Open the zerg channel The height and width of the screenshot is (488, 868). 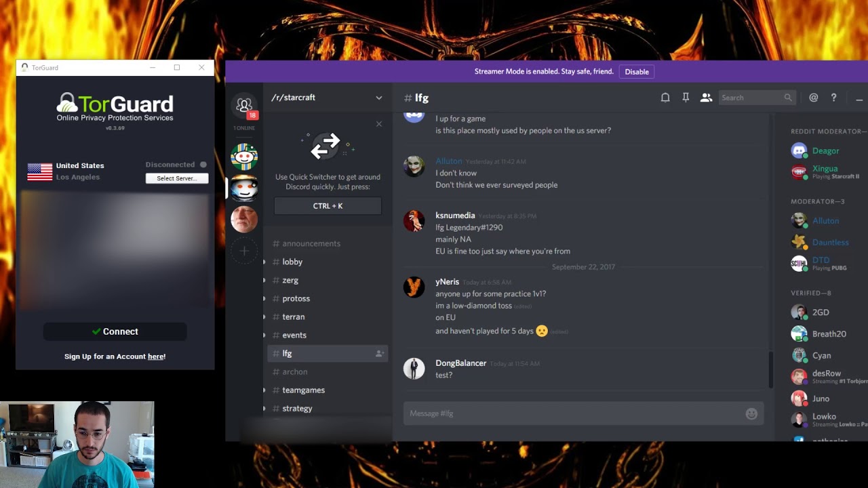click(328, 280)
